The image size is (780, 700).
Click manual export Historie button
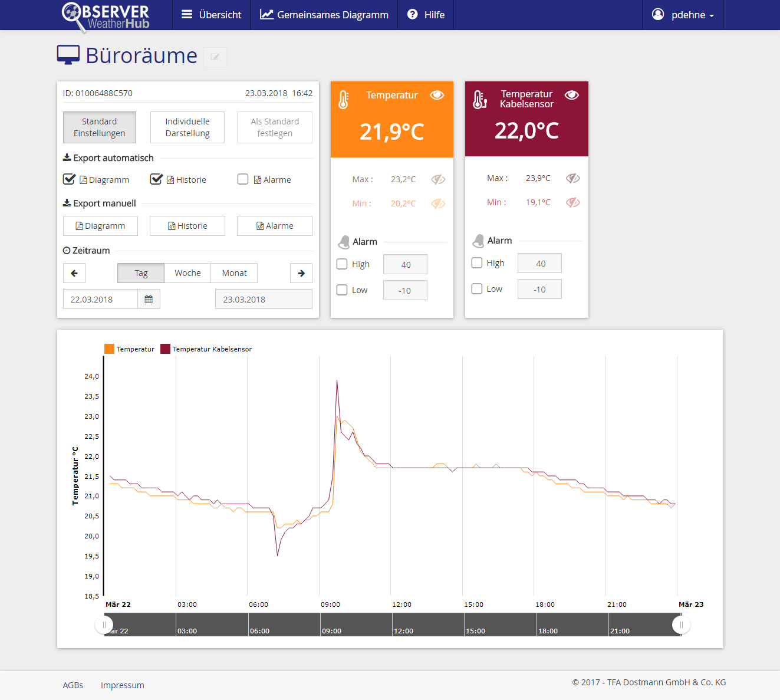click(x=187, y=226)
